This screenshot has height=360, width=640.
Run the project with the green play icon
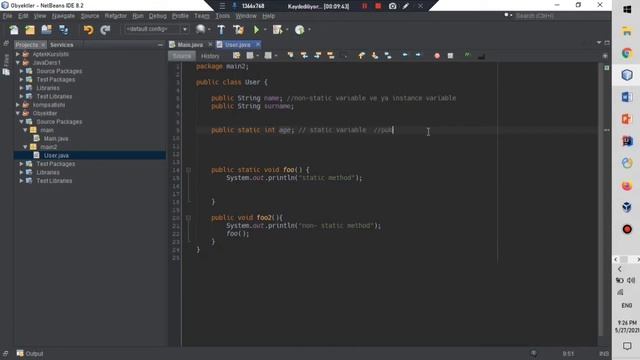256,29
